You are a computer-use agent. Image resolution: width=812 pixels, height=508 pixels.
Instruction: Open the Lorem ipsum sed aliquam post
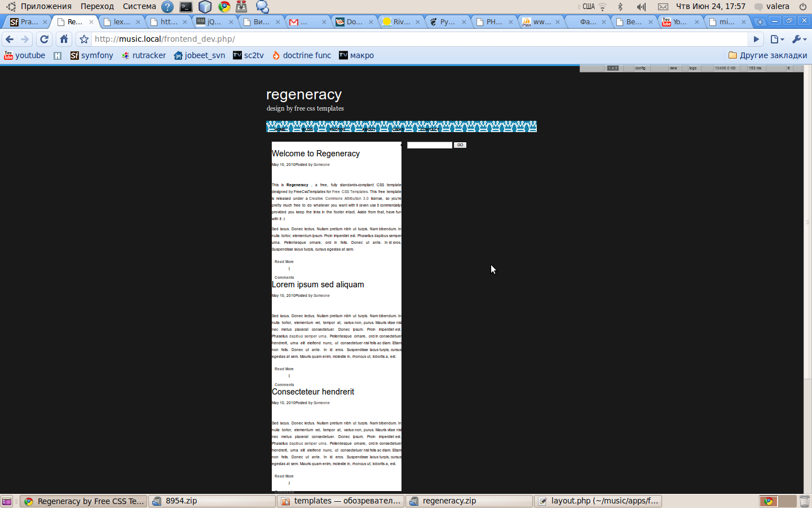[318, 284]
